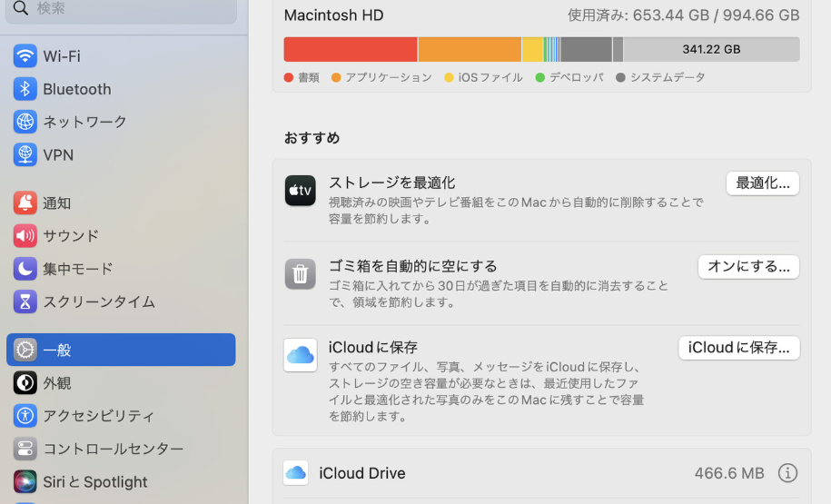831x504 pixels.
Task: Click the iOSファイル legend label
Action: [x=490, y=77]
